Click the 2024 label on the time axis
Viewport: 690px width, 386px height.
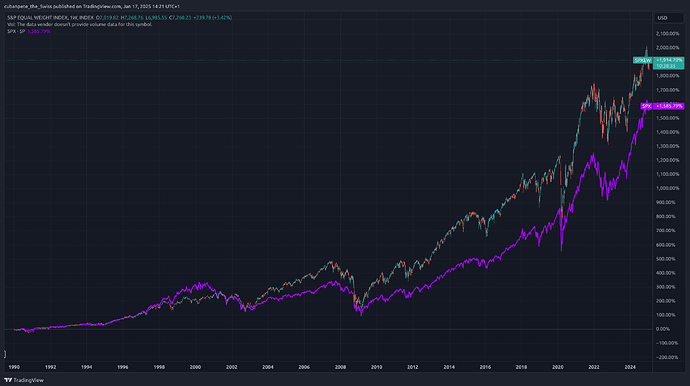pos(630,367)
